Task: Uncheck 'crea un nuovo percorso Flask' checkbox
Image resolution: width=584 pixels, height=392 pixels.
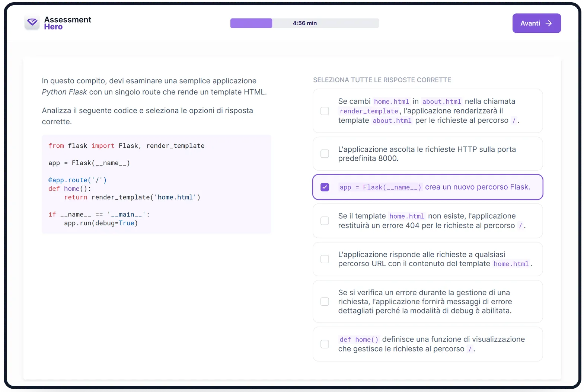Action: point(325,187)
